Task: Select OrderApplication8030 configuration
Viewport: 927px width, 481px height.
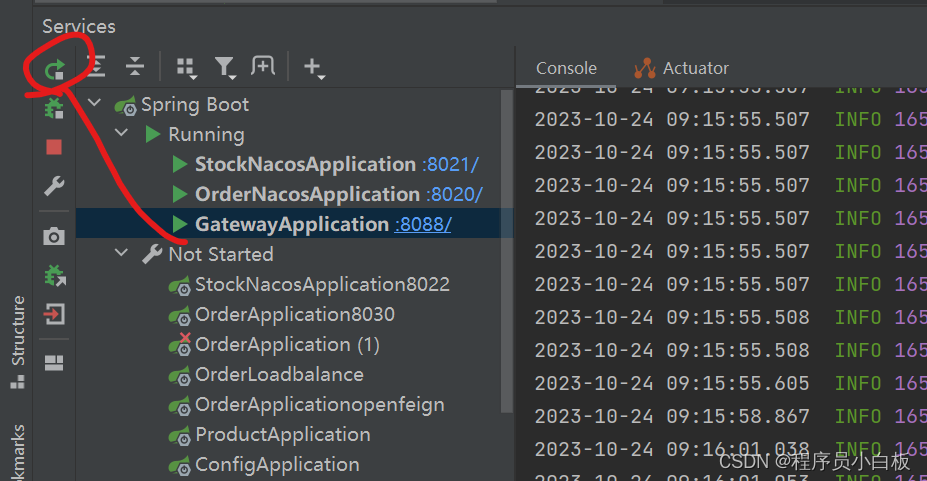Action: 294,314
